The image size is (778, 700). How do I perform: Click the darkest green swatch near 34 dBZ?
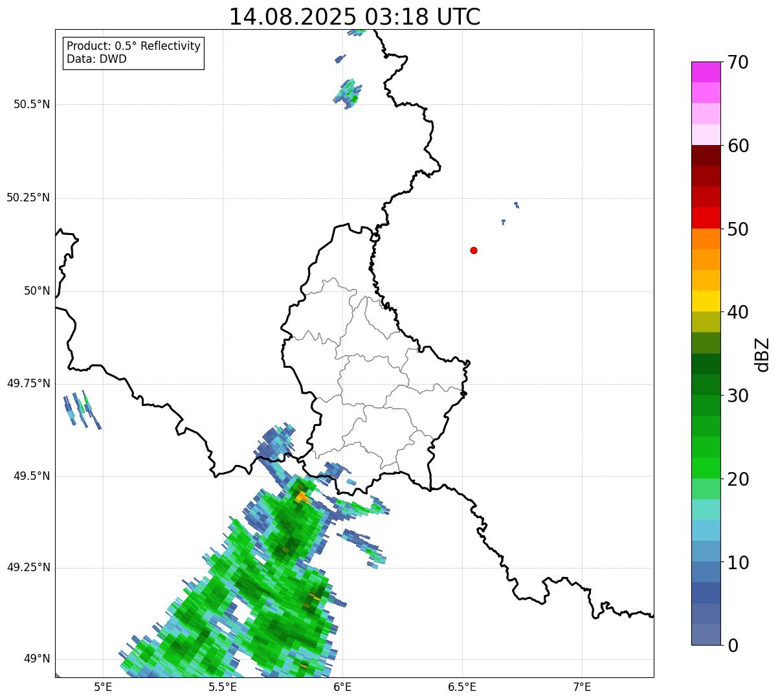click(706, 364)
